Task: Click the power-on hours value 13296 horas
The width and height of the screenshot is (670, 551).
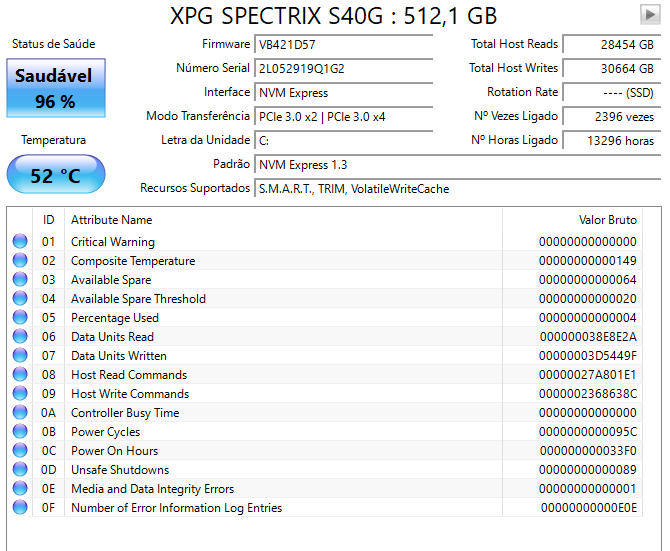Action: pos(612,141)
